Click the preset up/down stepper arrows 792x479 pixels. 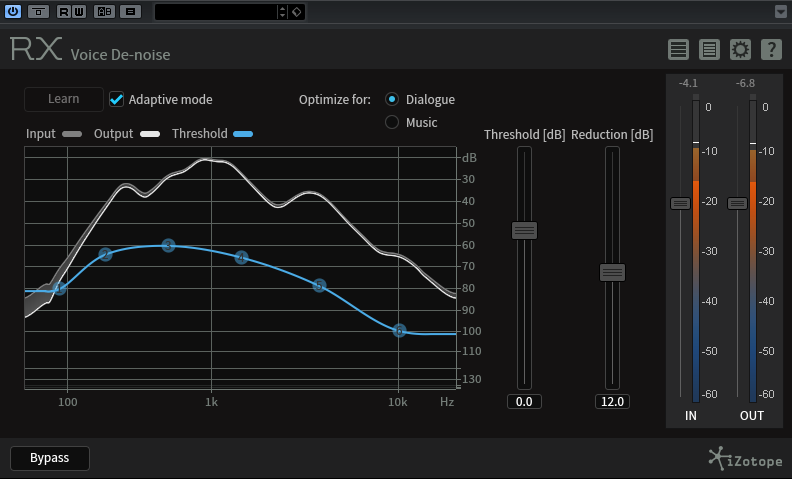[282, 12]
